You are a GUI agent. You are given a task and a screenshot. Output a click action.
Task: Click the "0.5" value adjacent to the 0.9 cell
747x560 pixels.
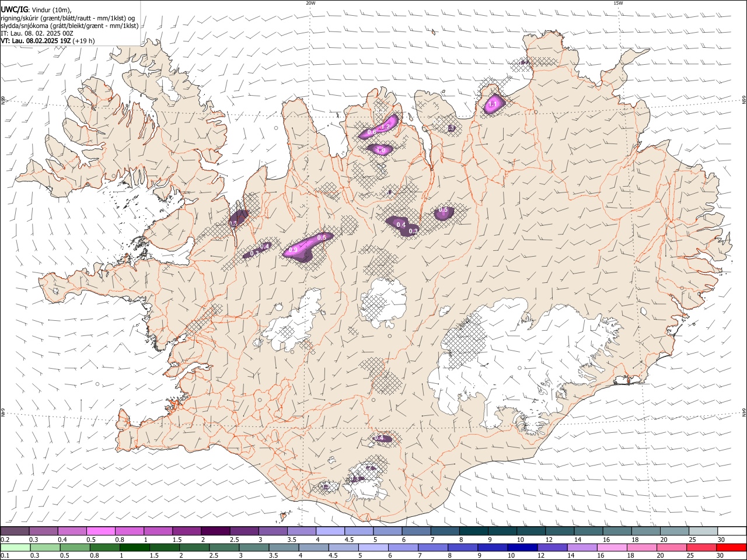322,238
